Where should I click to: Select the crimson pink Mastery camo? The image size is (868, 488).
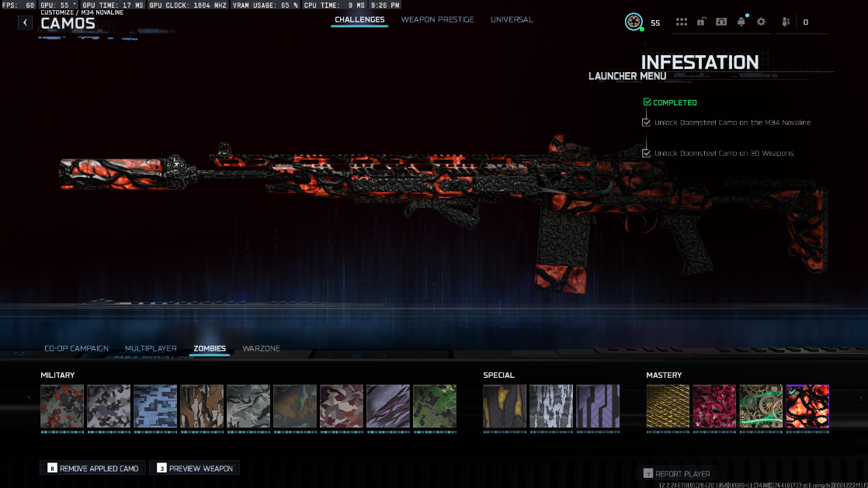click(714, 407)
